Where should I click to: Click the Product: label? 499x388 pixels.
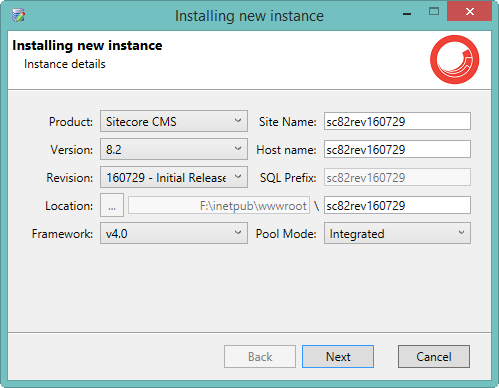71,122
